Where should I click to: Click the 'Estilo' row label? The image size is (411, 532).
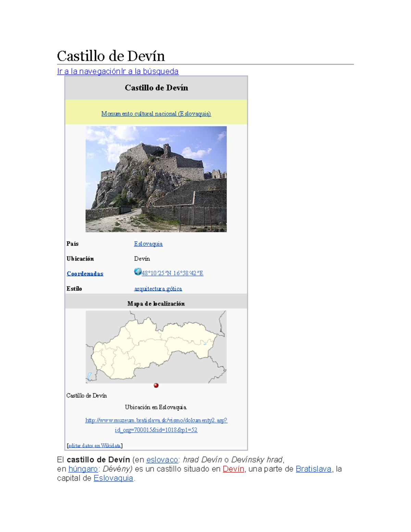tap(74, 288)
